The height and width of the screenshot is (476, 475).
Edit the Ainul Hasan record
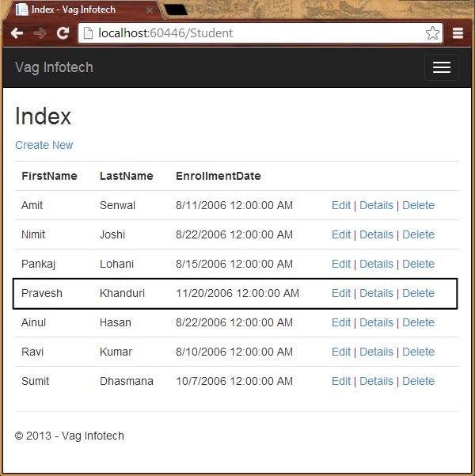pos(341,322)
